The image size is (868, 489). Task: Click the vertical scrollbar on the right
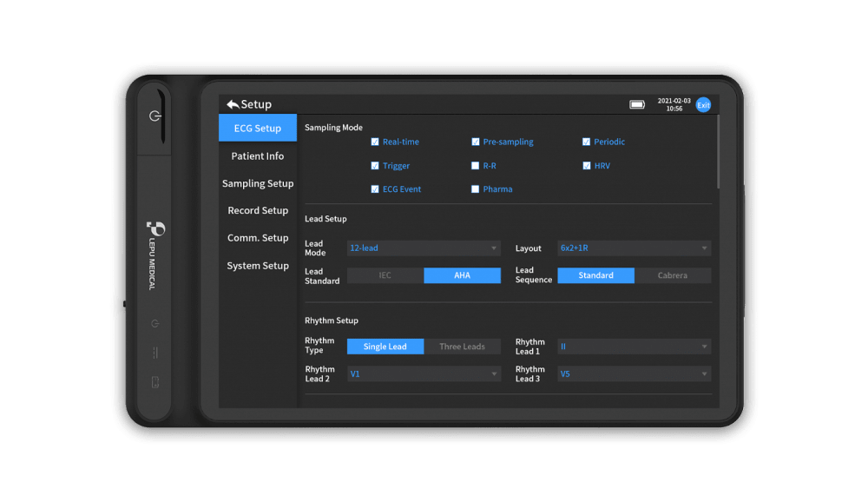pos(718,152)
